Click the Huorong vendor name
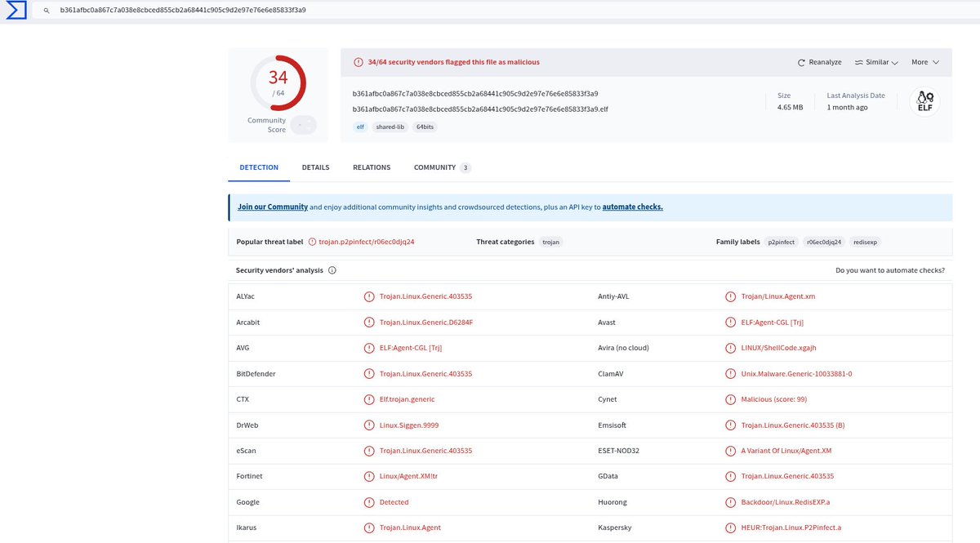 pyautogui.click(x=612, y=502)
